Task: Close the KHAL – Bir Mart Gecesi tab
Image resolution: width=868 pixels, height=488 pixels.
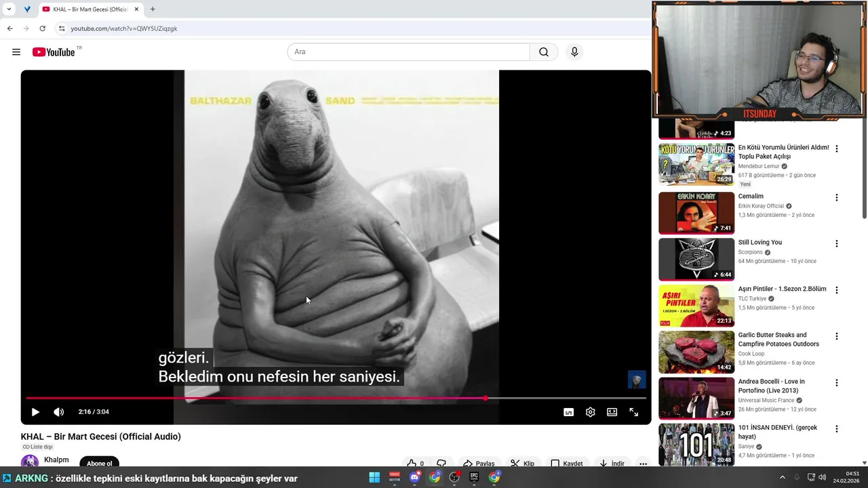Action: click(136, 9)
